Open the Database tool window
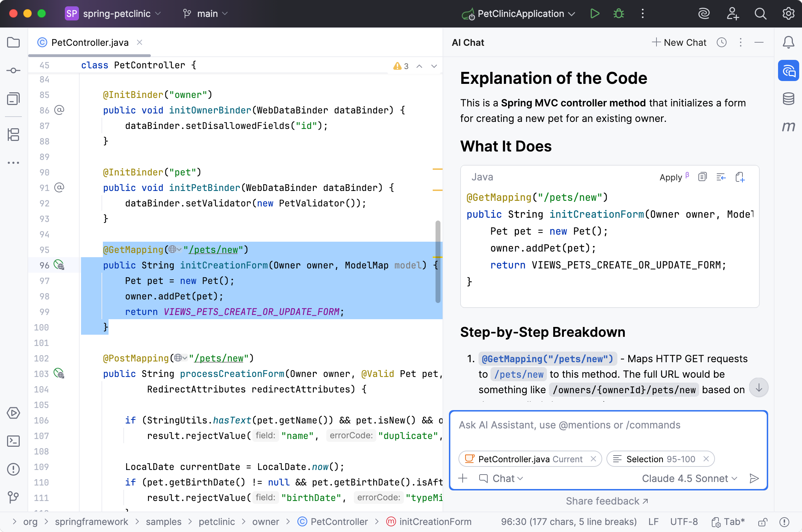Viewport: 802px width, 532px height. [789, 99]
